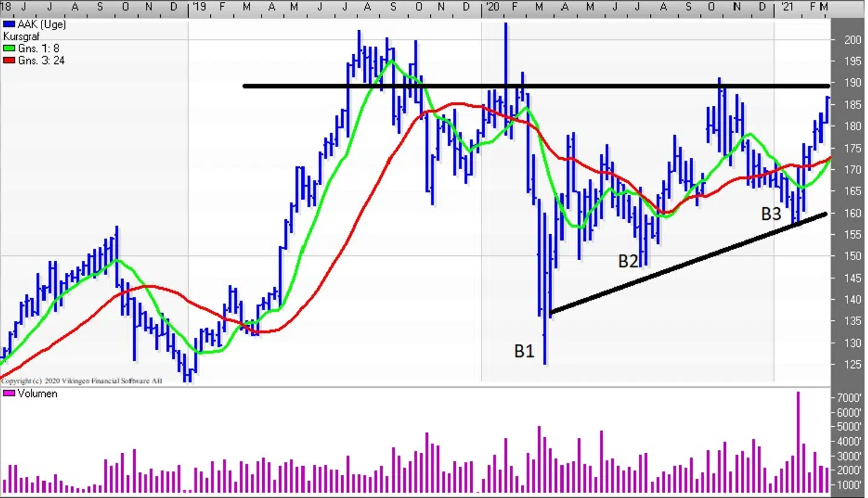
Task: Click the B3 annotation label
Action: click(x=770, y=214)
